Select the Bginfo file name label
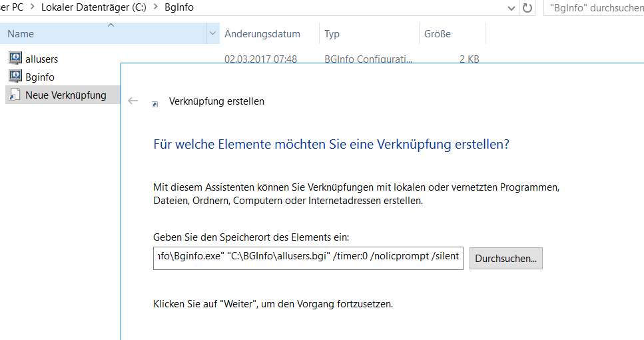The width and height of the screenshot is (644, 340). point(40,77)
